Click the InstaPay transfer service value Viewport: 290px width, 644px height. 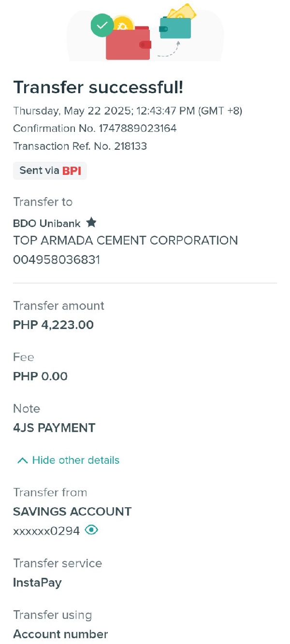coord(37,582)
